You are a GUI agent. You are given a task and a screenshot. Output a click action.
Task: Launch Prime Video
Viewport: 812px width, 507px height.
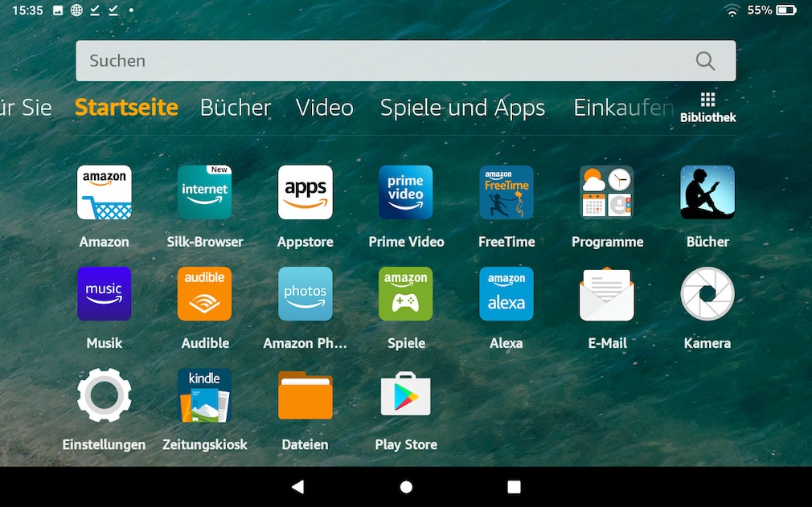(x=405, y=193)
